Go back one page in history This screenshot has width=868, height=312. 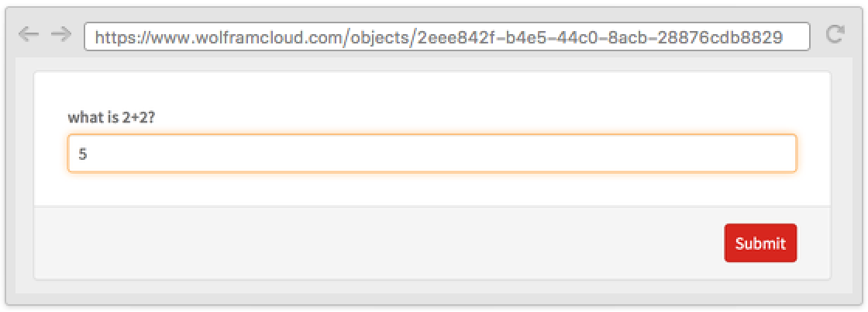(29, 35)
